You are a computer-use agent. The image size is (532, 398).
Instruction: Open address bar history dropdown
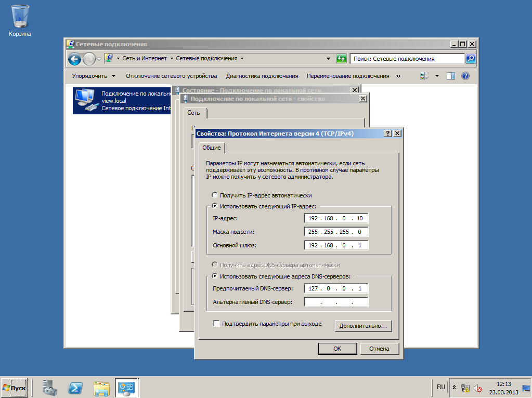(x=328, y=59)
